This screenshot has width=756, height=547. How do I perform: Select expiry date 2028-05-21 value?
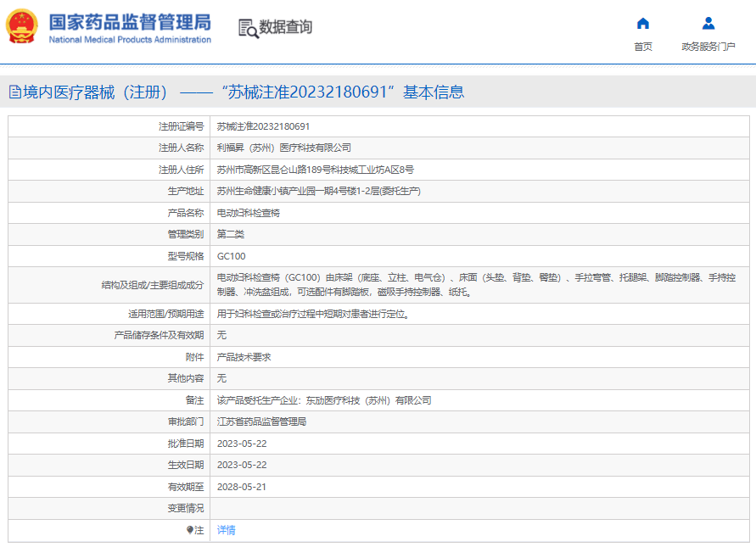242,488
